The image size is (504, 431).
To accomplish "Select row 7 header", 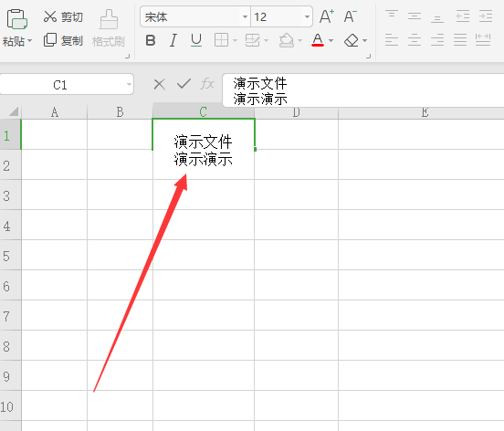I will pos(10,316).
